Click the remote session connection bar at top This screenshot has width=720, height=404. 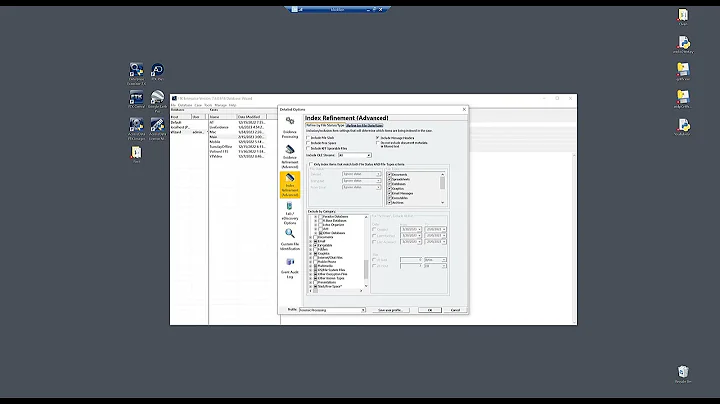[x=338, y=9]
